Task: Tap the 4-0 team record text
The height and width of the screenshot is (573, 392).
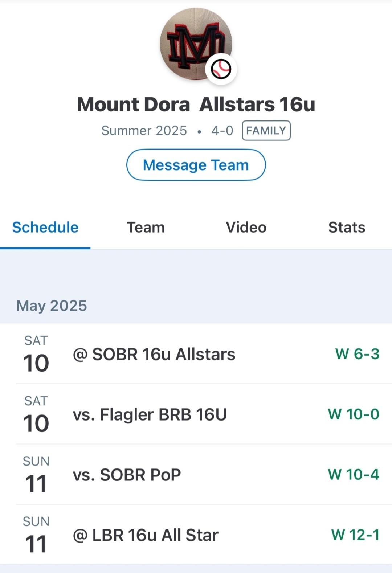Action: click(222, 131)
